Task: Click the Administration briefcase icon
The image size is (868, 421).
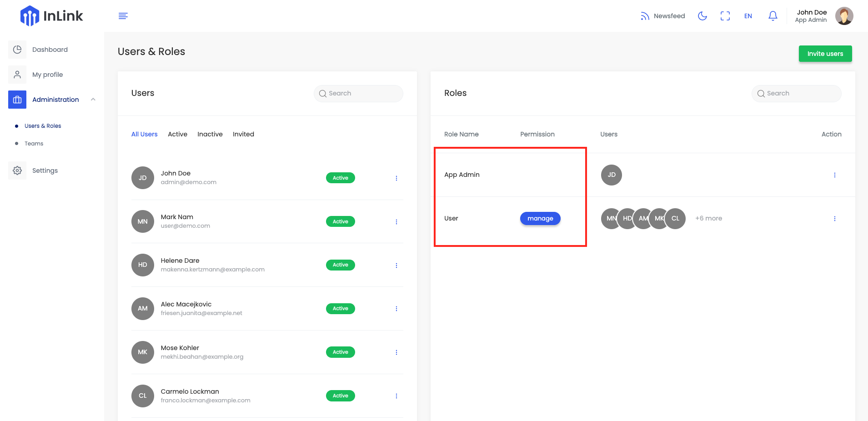Action: (17, 100)
